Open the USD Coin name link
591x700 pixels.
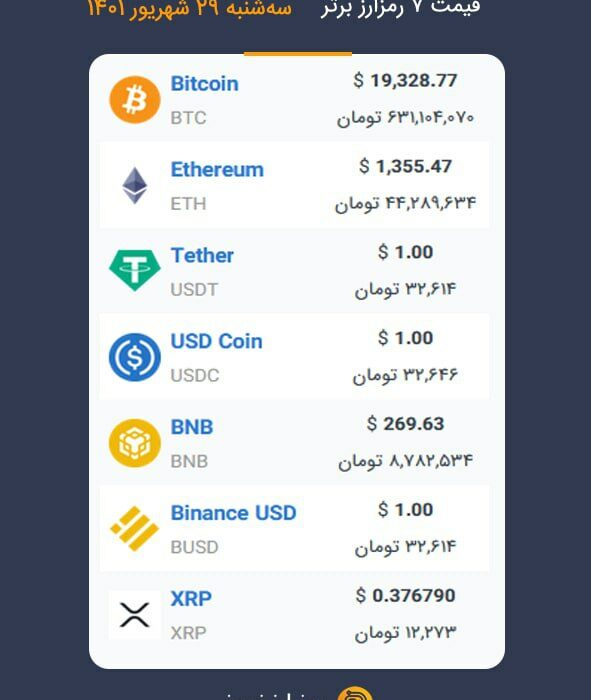(x=216, y=341)
